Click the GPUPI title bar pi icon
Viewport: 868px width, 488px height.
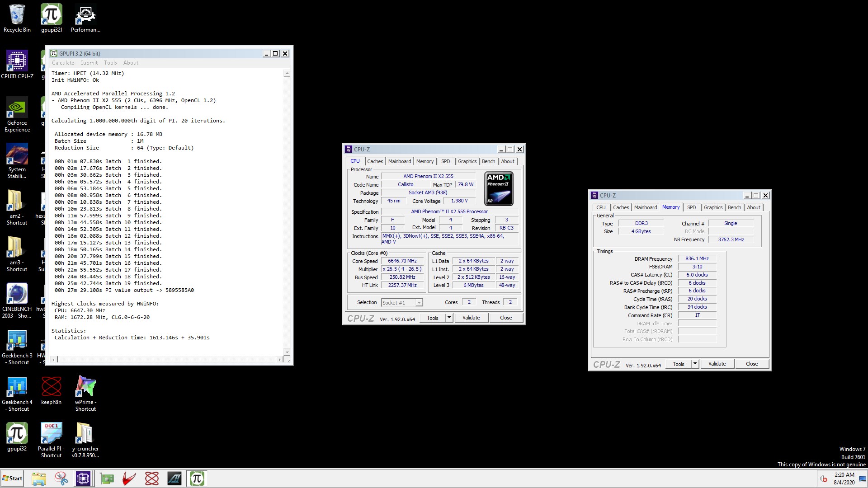[54, 53]
